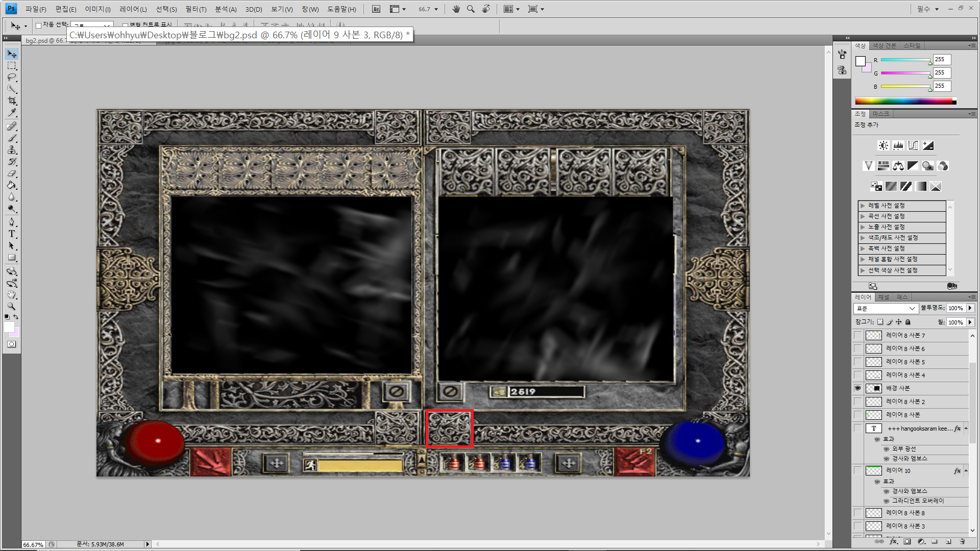
Task: Select the Crop tool
Action: click(12, 101)
